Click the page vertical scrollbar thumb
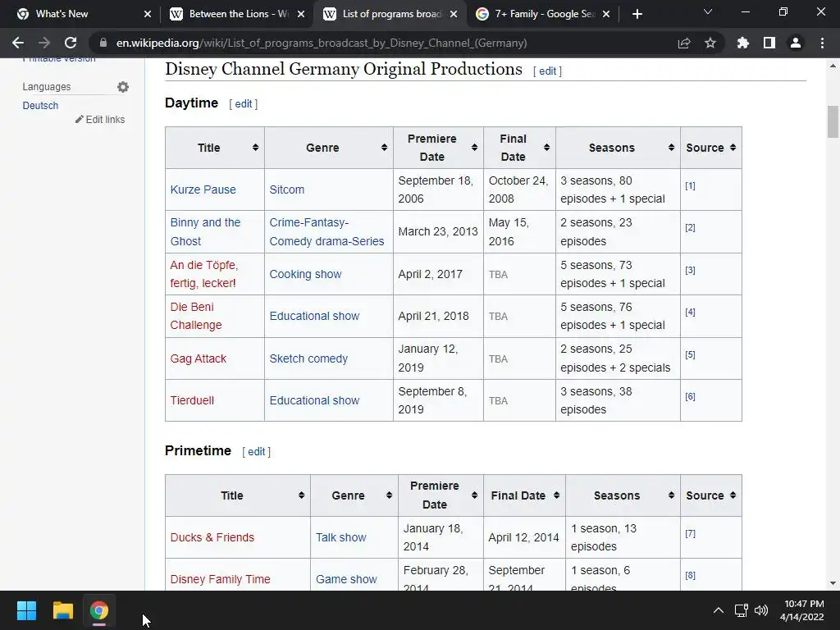 833,122
